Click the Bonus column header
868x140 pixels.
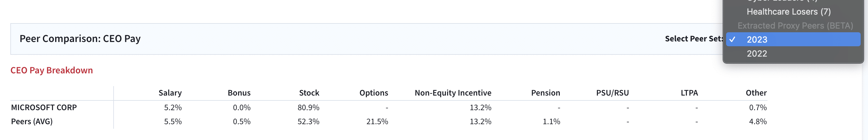click(239, 93)
